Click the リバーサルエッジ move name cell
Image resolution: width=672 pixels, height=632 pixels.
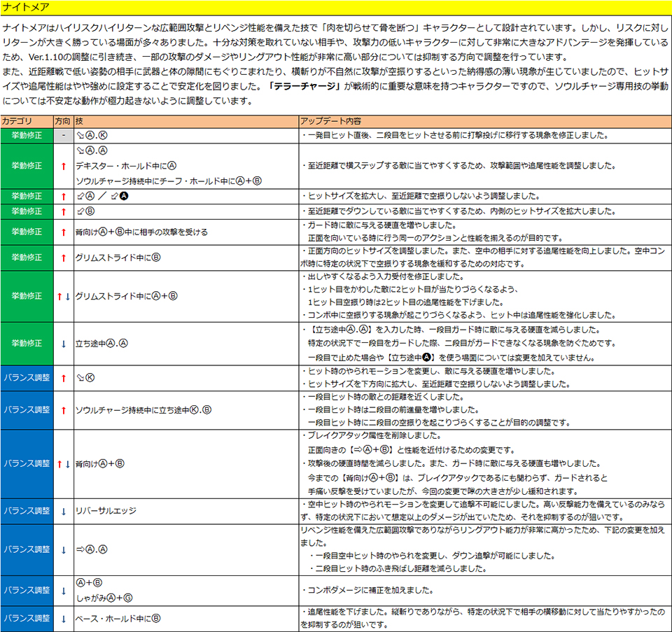pos(105,511)
